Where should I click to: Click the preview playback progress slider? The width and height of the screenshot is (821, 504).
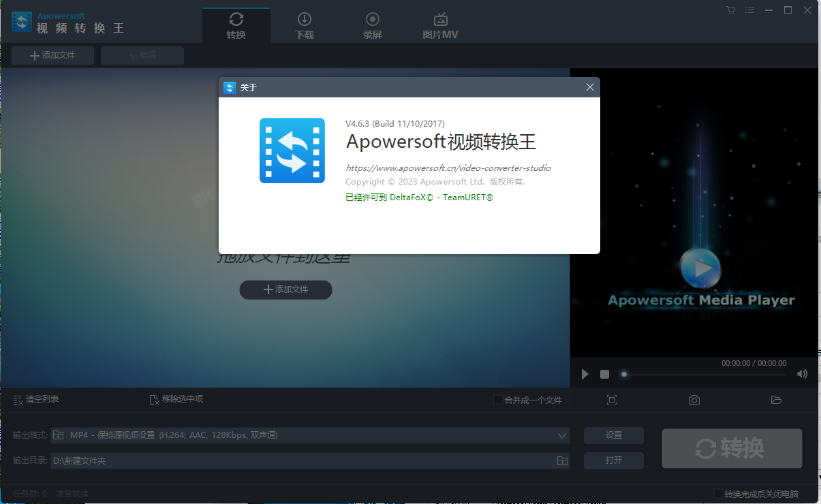(704, 374)
